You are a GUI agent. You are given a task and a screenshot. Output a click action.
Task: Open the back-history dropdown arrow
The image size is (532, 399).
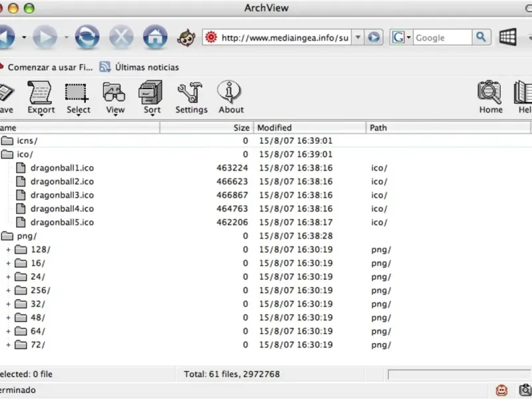(24, 37)
